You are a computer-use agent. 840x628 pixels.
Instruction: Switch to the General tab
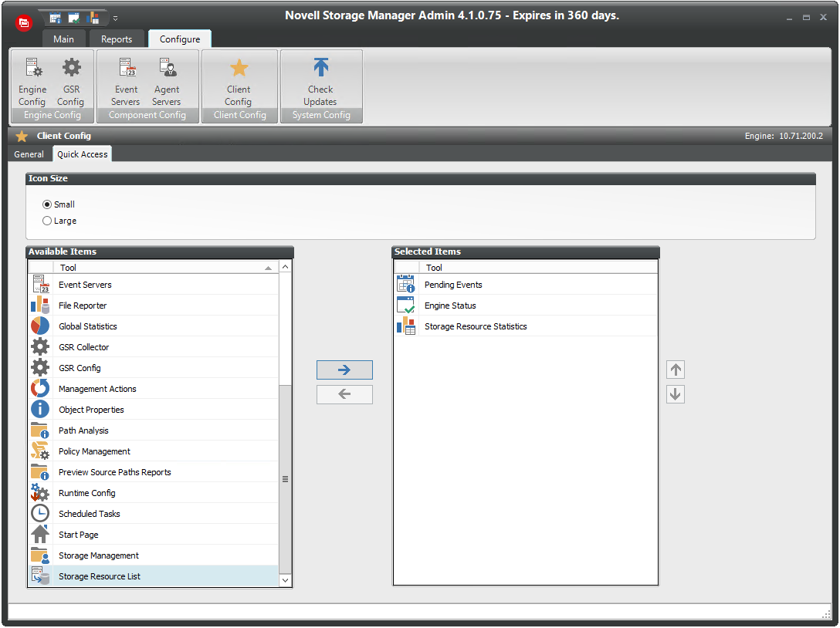point(29,154)
